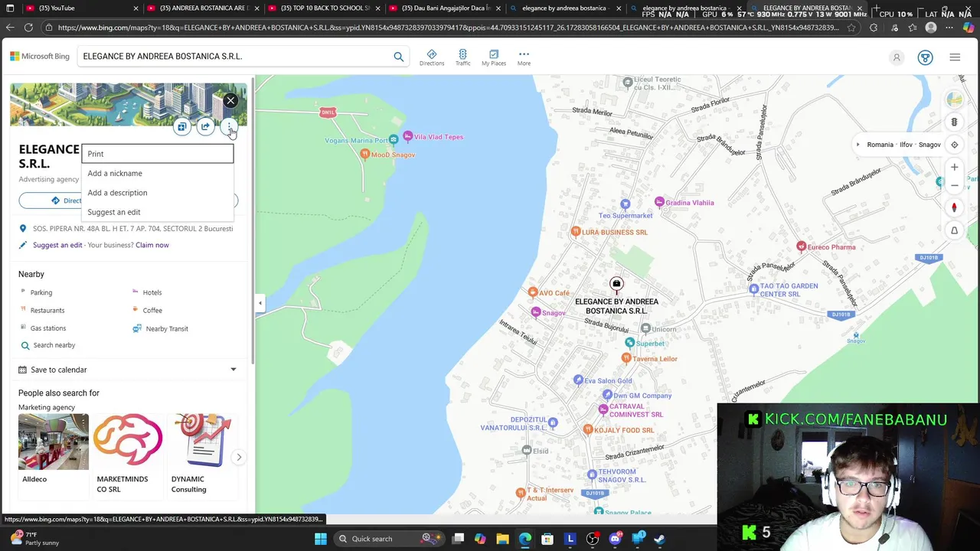This screenshot has height=551, width=980.
Task: Click the Microsoft Rewards icon
Action: click(925, 57)
